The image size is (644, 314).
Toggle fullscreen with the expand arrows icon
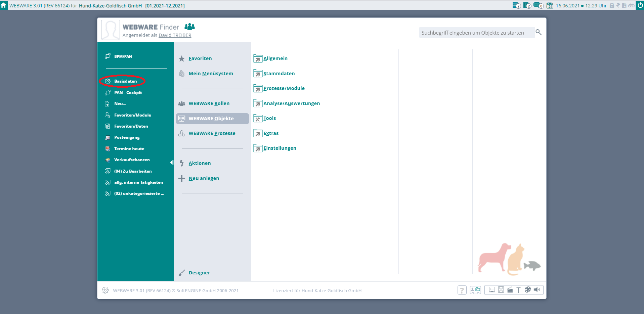click(501, 290)
